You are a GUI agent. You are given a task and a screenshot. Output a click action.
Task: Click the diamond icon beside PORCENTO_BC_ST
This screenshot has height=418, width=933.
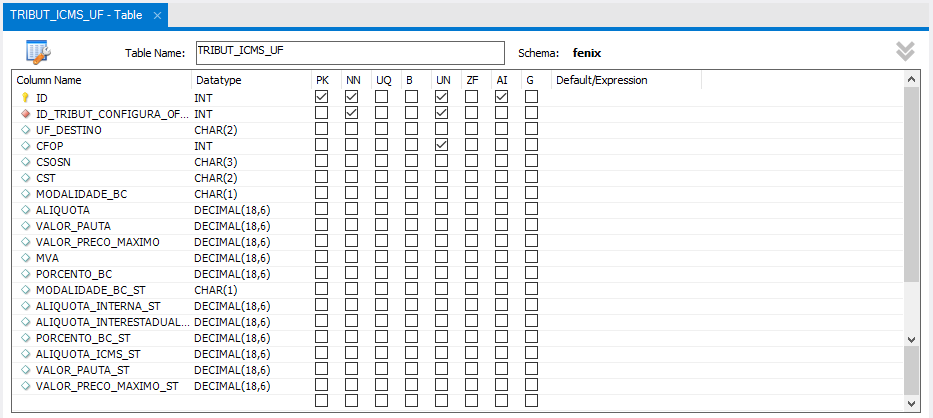pyautogui.click(x=25, y=338)
